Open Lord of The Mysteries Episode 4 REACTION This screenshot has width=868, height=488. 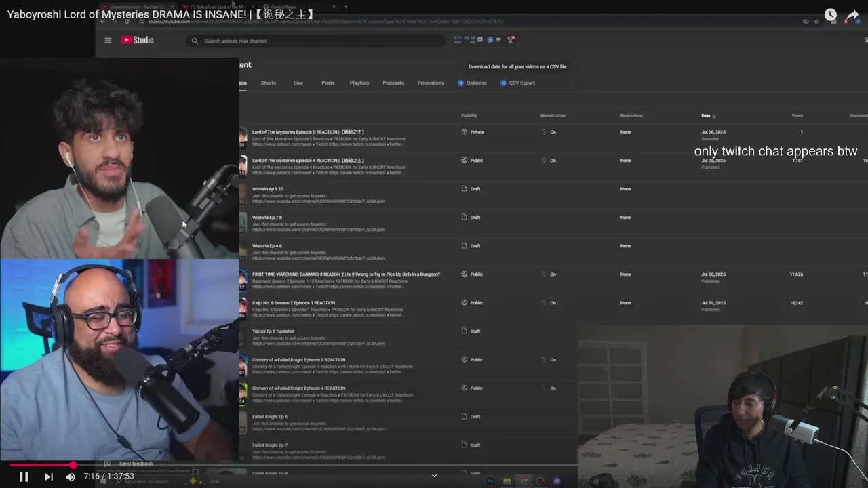coord(309,161)
